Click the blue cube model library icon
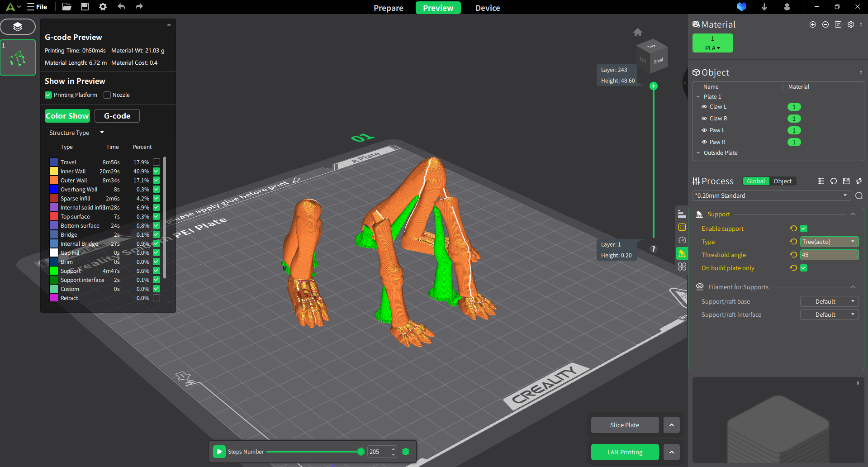 click(x=742, y=7)
